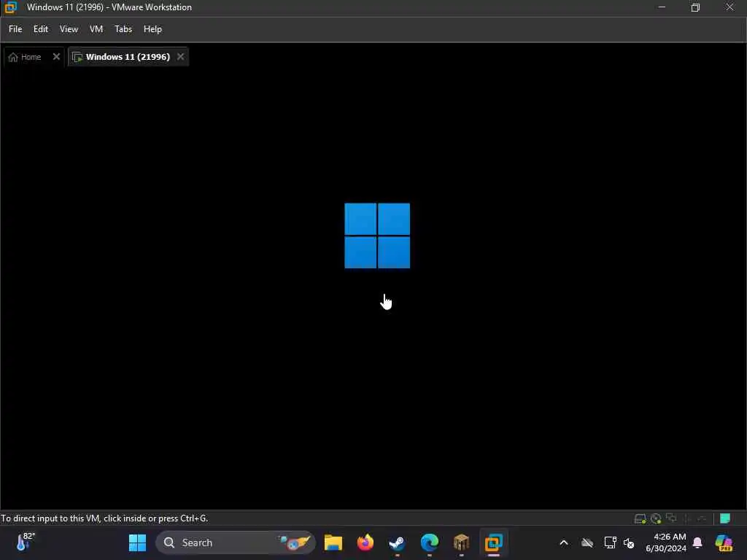Click inside the VM display on Windows logo

click(x=377, y=236)
